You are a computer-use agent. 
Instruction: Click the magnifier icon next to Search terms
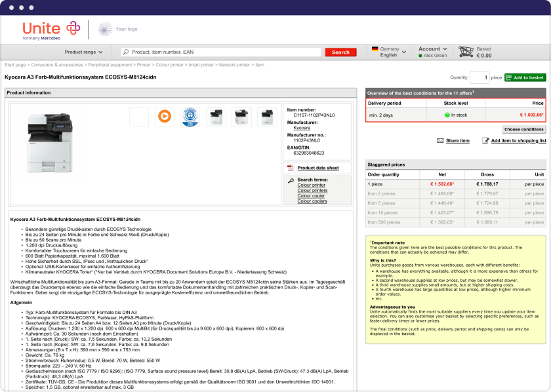(x=291, y=180)
